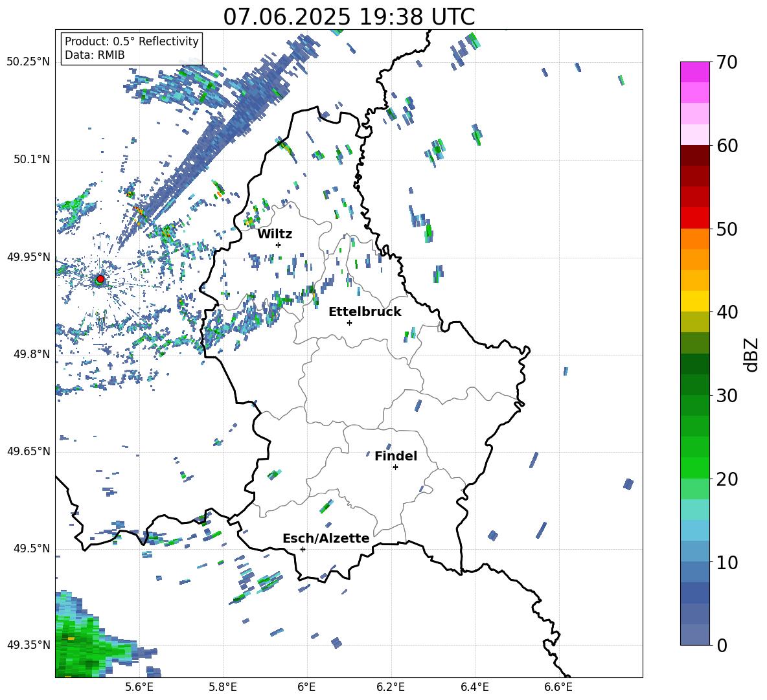Click the Ettelbruck station cross marker
This screenshot has width=767, height=700.
click(349, 322)
